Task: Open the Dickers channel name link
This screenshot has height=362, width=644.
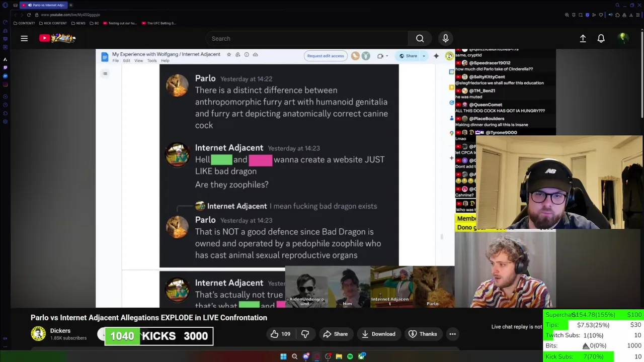Action: click(60, 331)
